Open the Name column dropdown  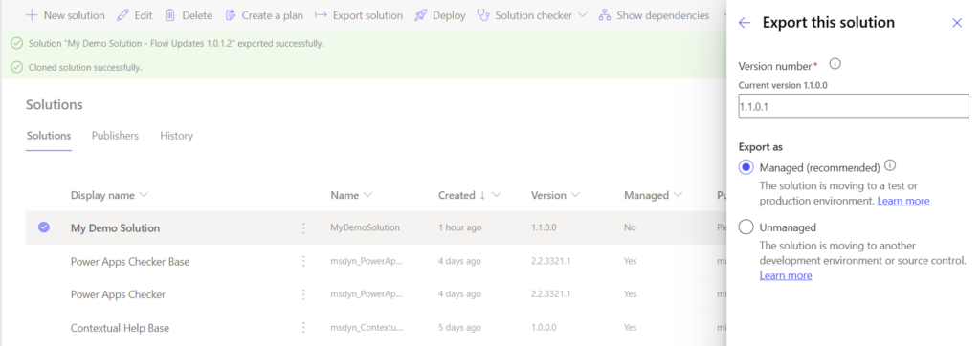click(368, 195)
